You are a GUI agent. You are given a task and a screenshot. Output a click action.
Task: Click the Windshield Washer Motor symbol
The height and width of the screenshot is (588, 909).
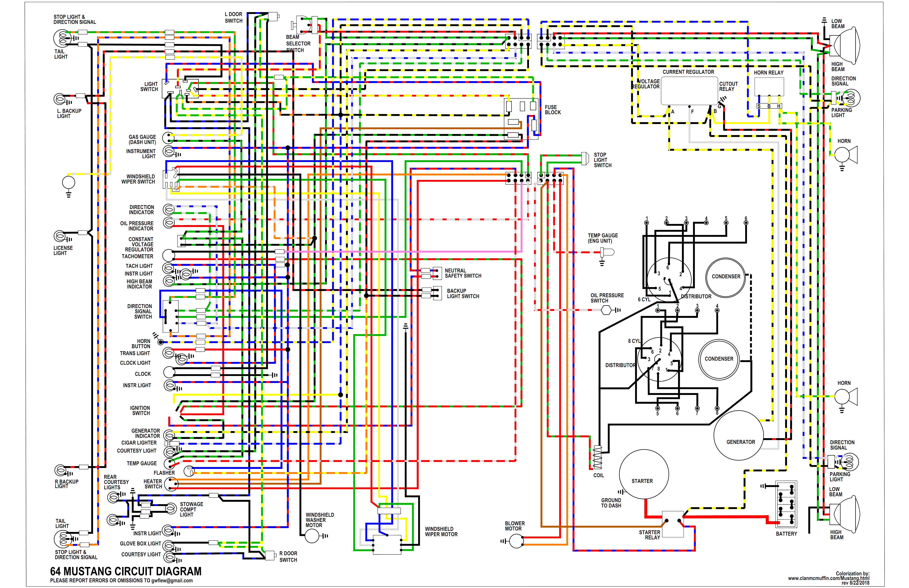click(312, 536)
